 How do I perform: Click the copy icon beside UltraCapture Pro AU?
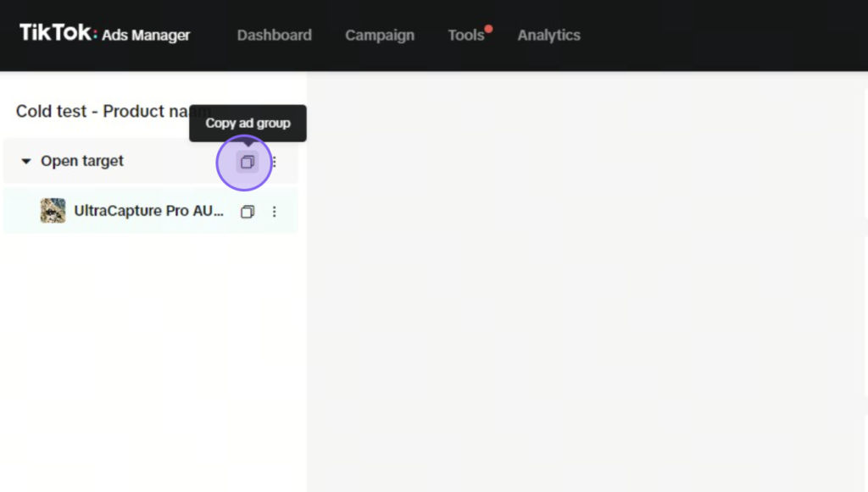click(x=248, y=212)
